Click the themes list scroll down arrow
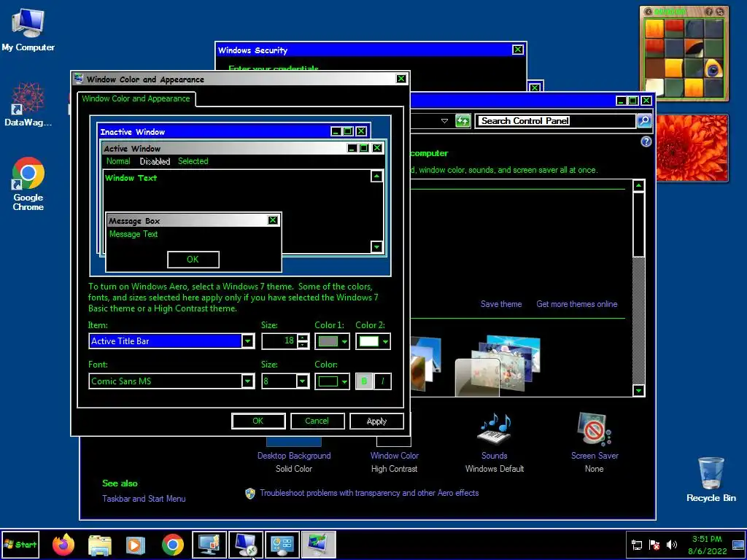 638,391
